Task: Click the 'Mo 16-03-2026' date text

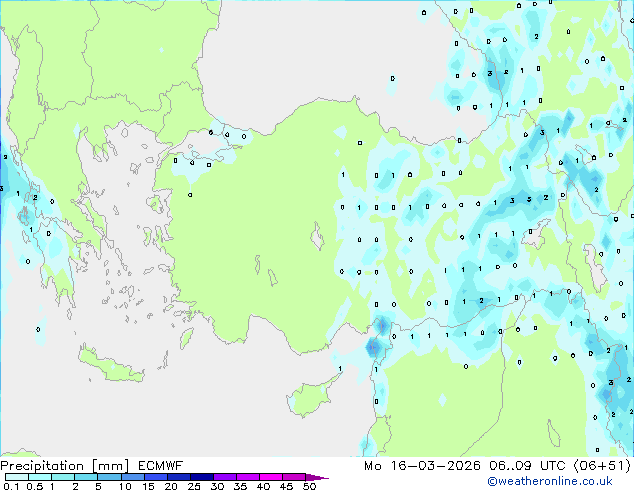Action: pos(422,466)
